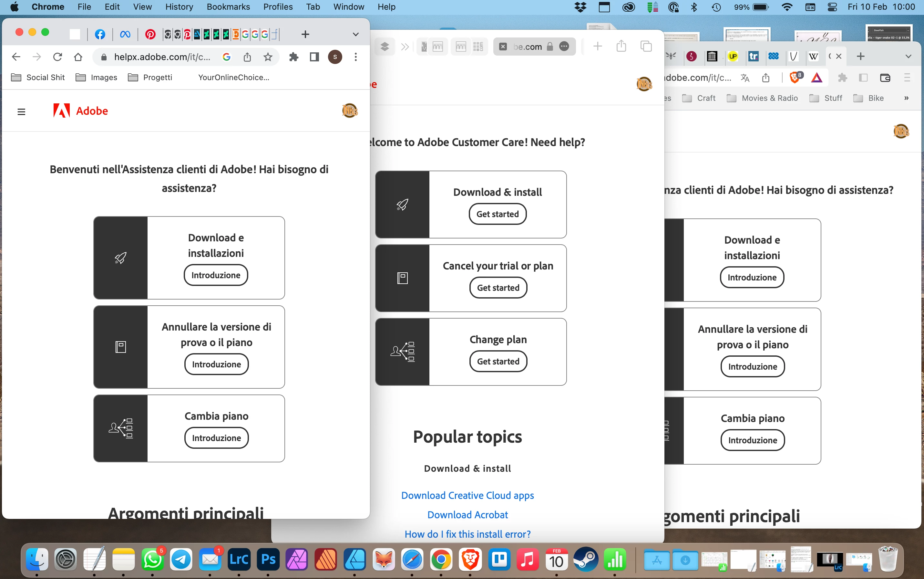Click Introduzione under Cambia piano in Chrome
Viewport: 924px width, 579px height.
pyautogui.click(x=216, y=438)
